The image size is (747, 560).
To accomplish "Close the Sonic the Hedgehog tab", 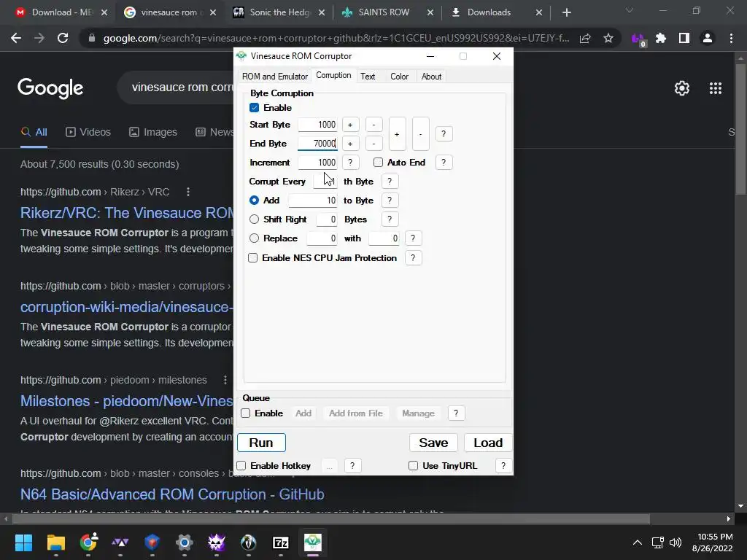I will click(322, 12).
